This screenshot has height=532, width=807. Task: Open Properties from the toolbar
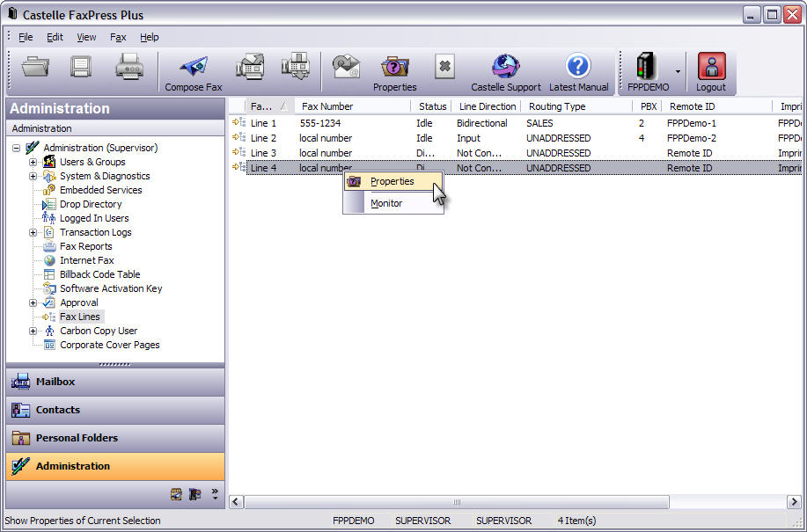(x=395, y=74)
